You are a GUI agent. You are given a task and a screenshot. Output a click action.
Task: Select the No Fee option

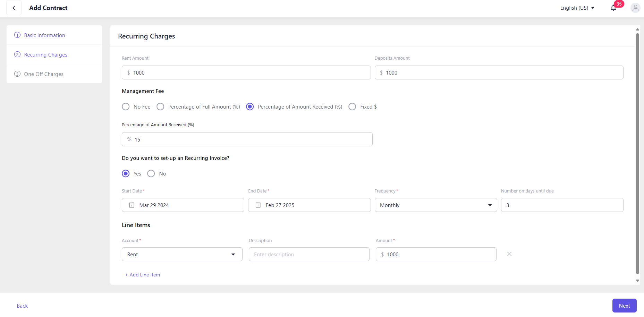tap(126, 106)
